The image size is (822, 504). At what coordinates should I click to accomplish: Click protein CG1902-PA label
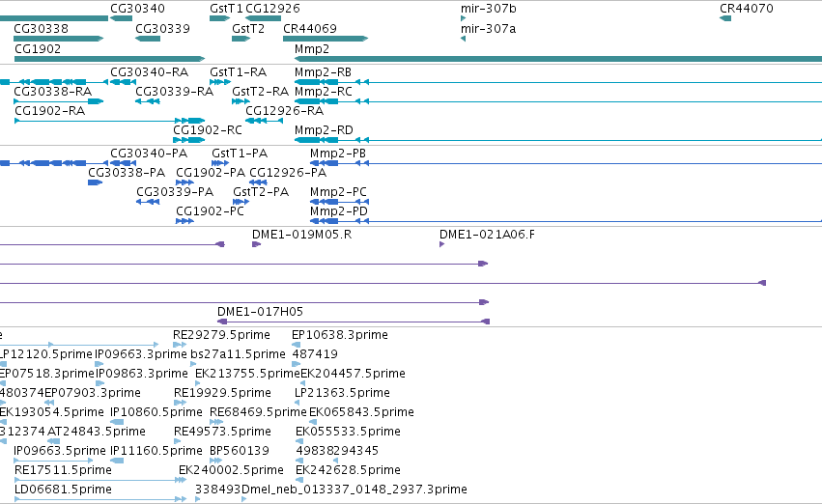pos(211,173)
